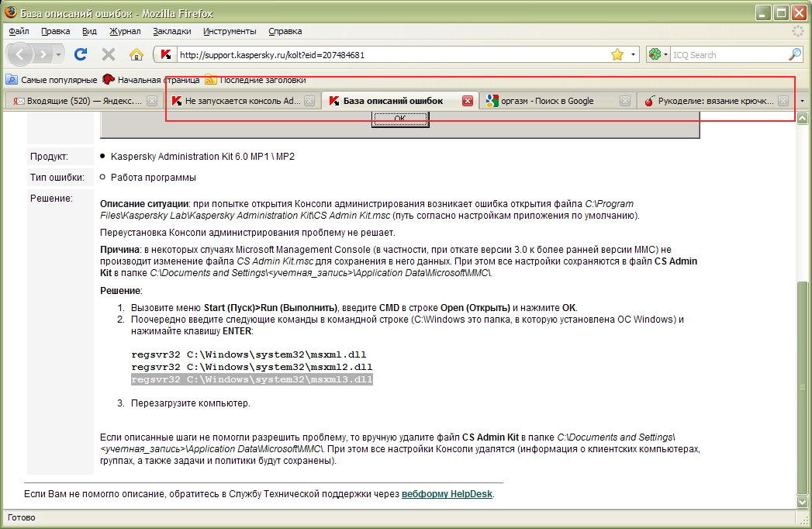Screen dimensions: 812x529
Task: Open the Журнал menu
Action: coord(125,31)
